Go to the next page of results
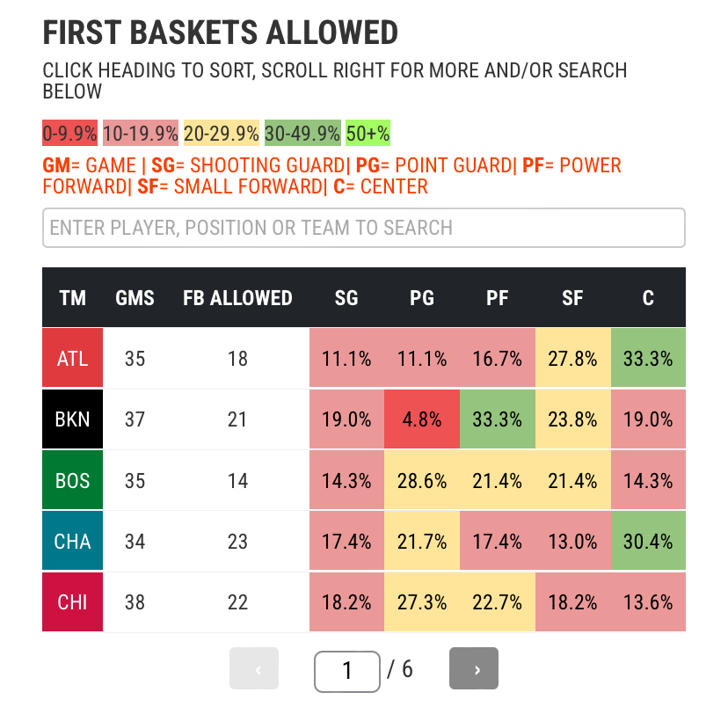Viewport: 728px width, 707px height. click(x=473, y=668)
